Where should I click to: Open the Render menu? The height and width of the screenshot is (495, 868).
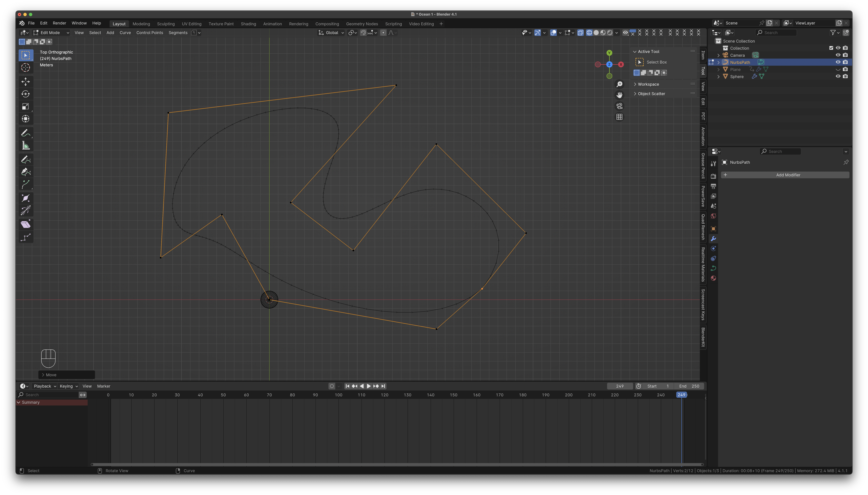(x=60, y=23)
